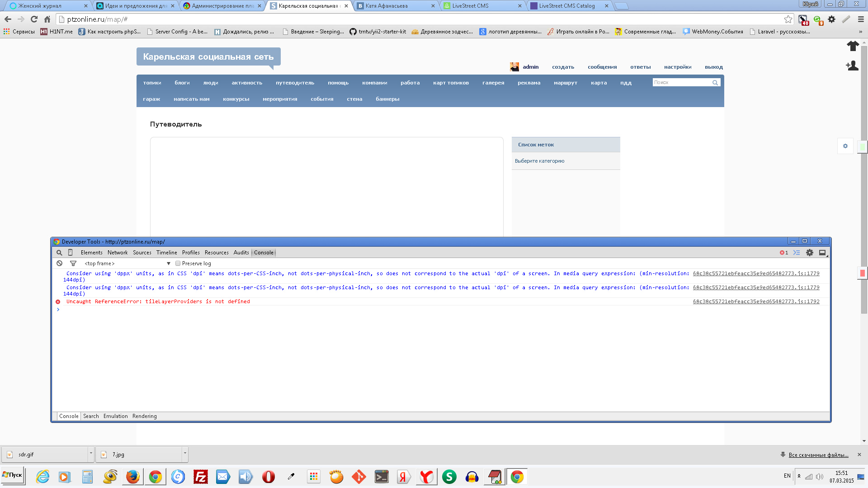Launch Opera from the taskbar
Image resolution: width=868 pixels, height=488 pixels.
[269, 477]
